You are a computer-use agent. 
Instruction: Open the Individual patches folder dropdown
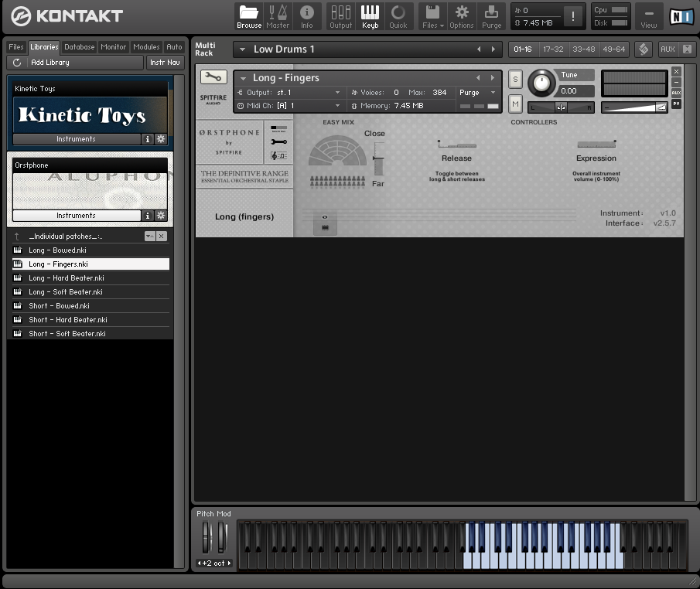[150, 236]
